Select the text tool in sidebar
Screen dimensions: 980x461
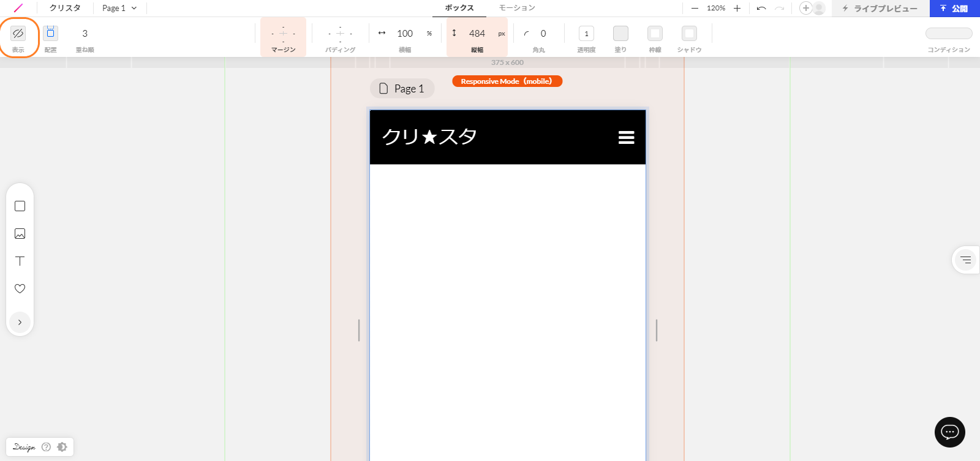20,261
